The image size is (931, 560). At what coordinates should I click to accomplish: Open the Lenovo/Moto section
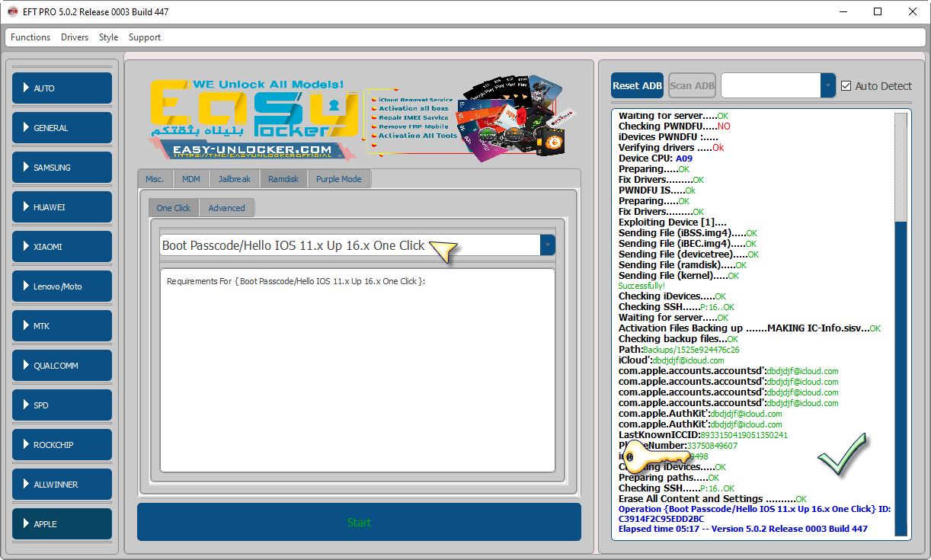(x=62, y=286)
